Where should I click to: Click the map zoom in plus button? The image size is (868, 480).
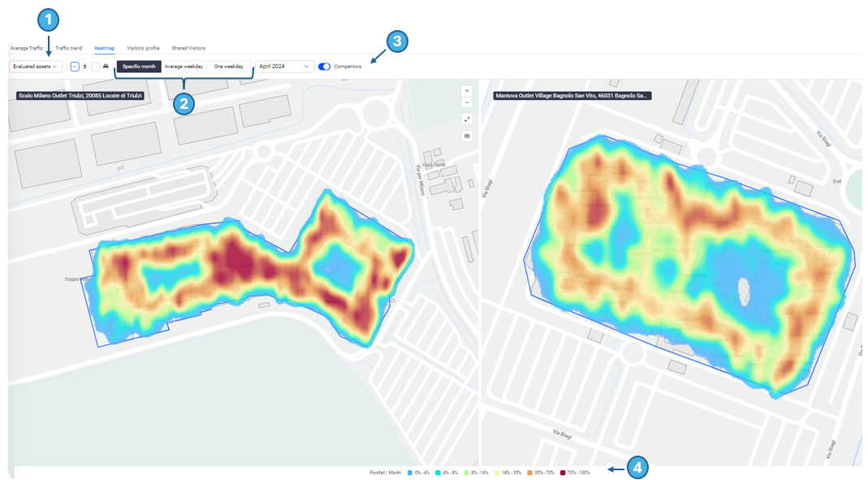click(467, 91)
